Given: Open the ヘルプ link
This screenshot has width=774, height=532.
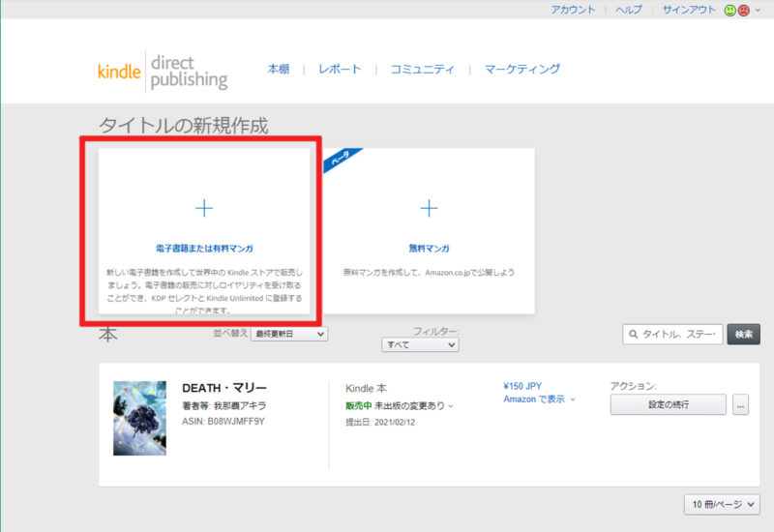Looking at the screenshot, I should coord(628,10).
